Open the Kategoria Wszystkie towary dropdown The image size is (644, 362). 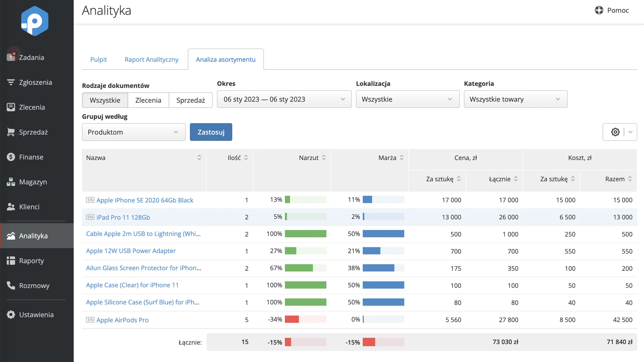(x=516, y=99)
